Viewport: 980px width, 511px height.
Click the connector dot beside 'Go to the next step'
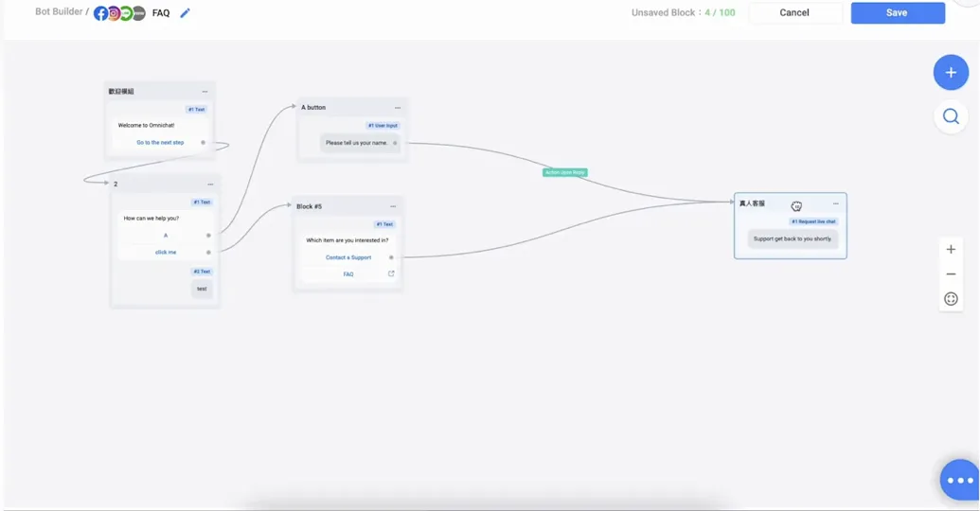pos(203,143)
